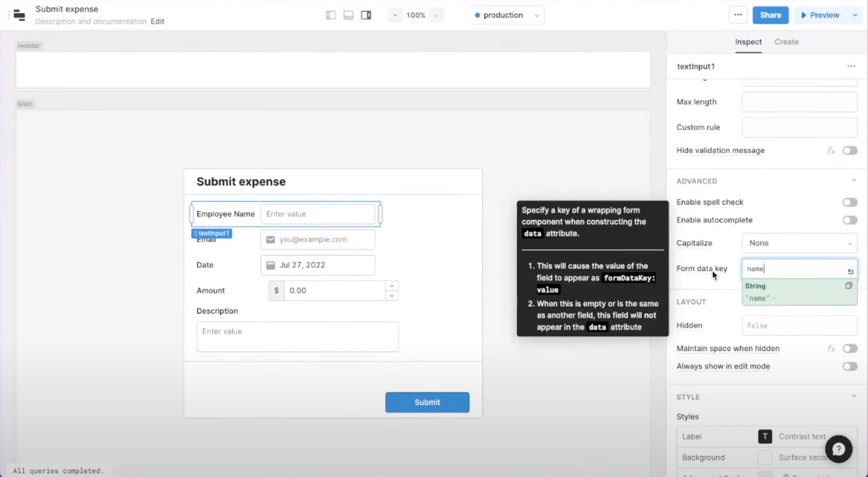Viewport: 868px width, 477px height.
Task: Enable the autocomplete toggle
Action: point(849,220)
